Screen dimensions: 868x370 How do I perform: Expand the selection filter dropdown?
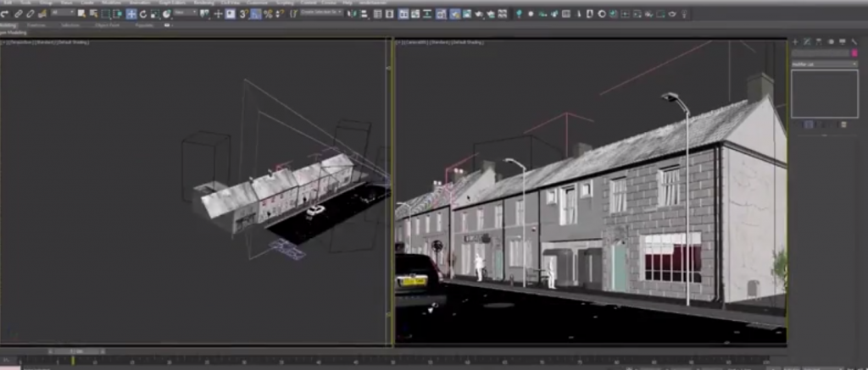click(63, 14)
